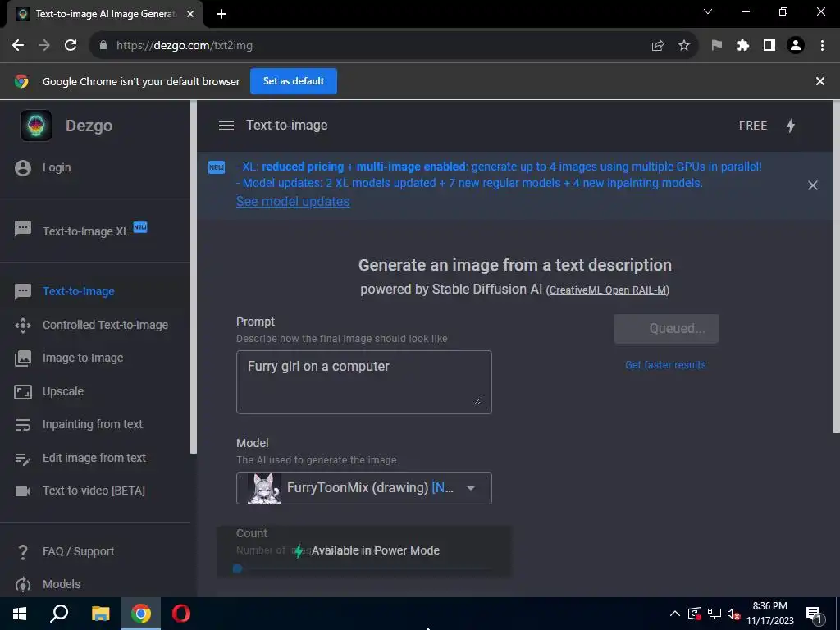
Task: Expand the FurryToonMix model dropdown
Action: pyautogui.click(x=471, y=489)
